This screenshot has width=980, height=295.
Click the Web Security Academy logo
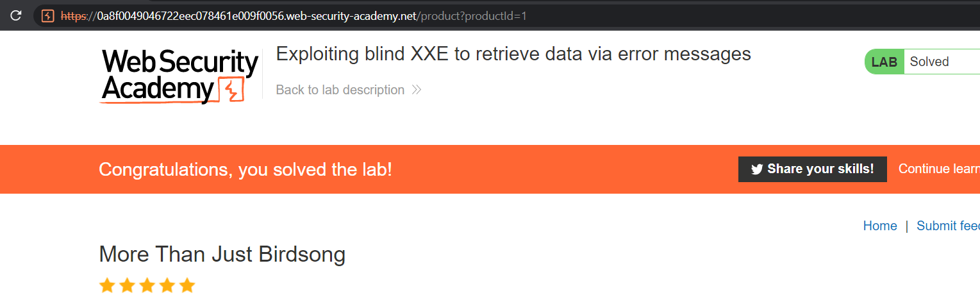(x=179, y=76)
